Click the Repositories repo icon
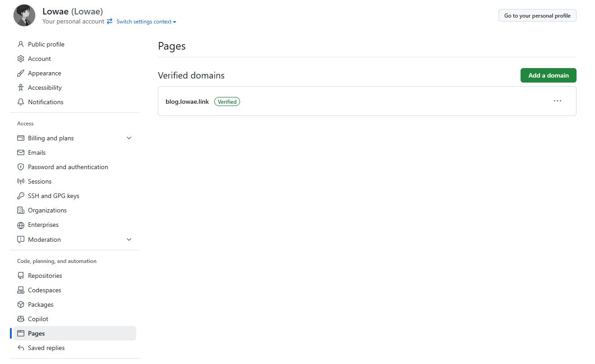 coord(21,276)
